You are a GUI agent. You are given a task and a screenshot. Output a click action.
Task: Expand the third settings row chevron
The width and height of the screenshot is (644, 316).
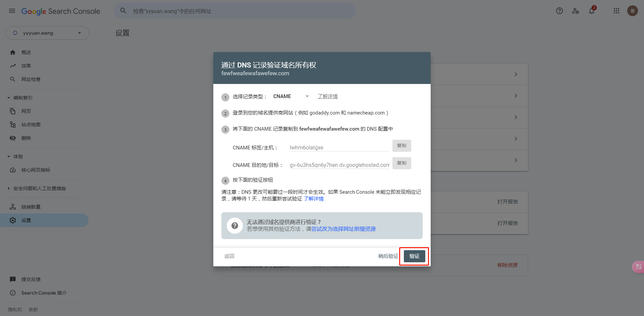click(x=516, y=117)
